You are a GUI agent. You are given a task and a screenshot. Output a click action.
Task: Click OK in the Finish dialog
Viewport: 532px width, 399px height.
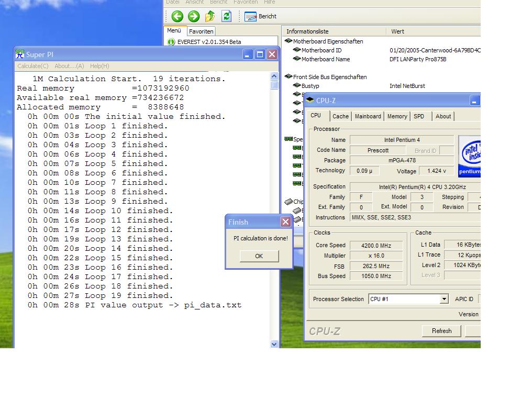(x=259, y=256)
